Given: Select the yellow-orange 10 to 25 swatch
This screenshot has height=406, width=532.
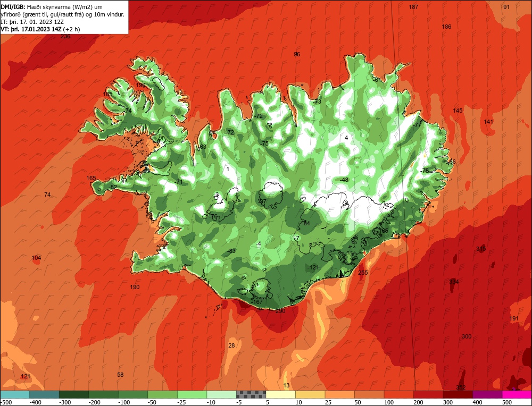Looking at the screenshot, I should click(310, 394).
